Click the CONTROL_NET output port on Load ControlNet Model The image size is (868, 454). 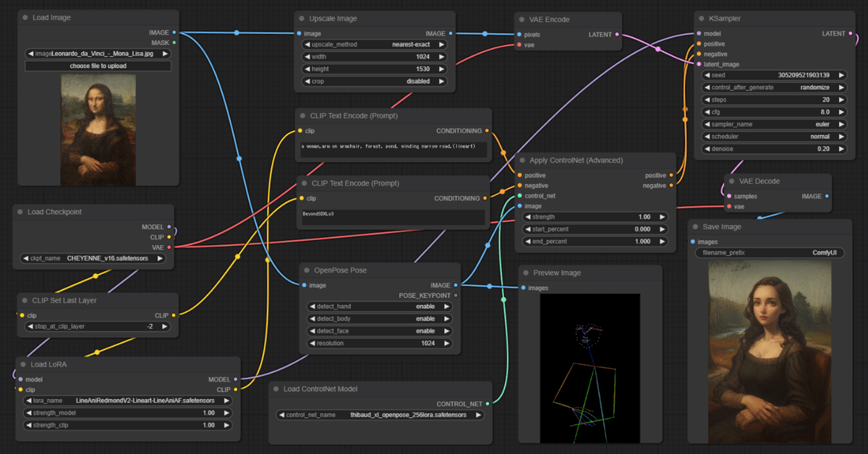click(488, 403)
